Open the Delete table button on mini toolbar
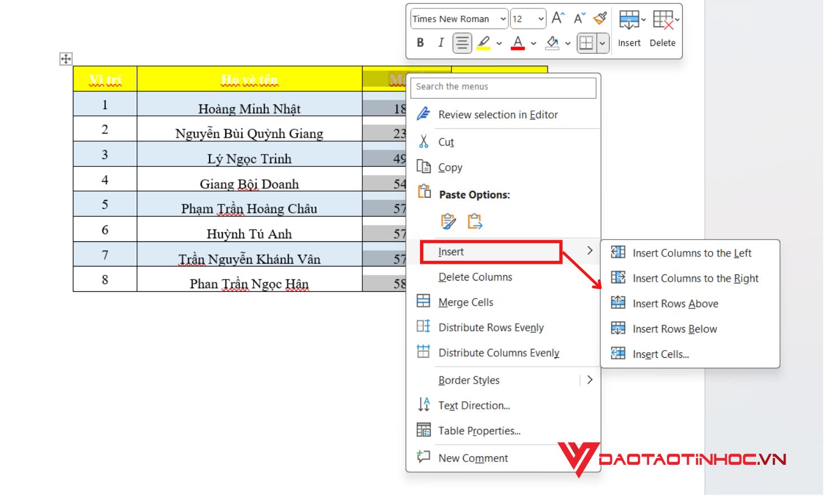840x504 pixels. pos(664,29)
